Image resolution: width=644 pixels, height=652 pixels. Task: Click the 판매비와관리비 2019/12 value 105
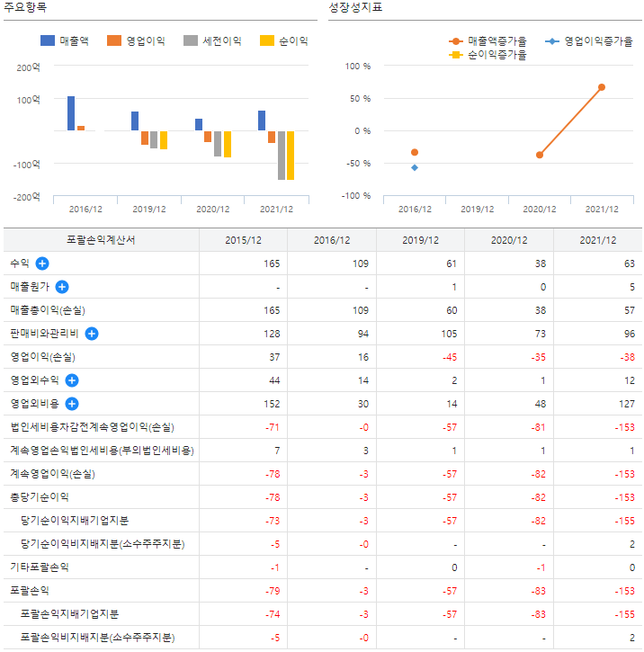click(x=449, y=334)
